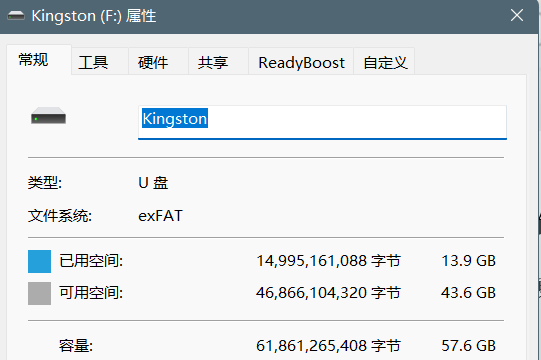
Task: Click the 容量 label
Action: [76, 346]
